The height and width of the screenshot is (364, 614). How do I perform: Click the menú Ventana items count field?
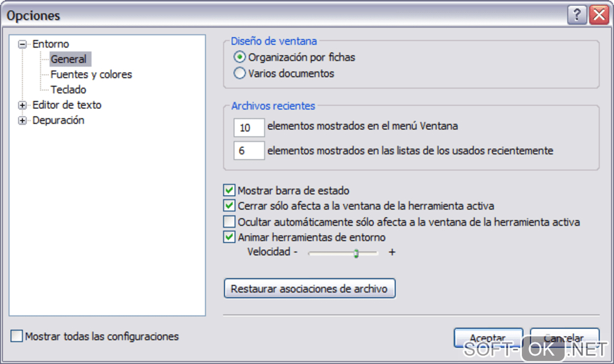249,128
